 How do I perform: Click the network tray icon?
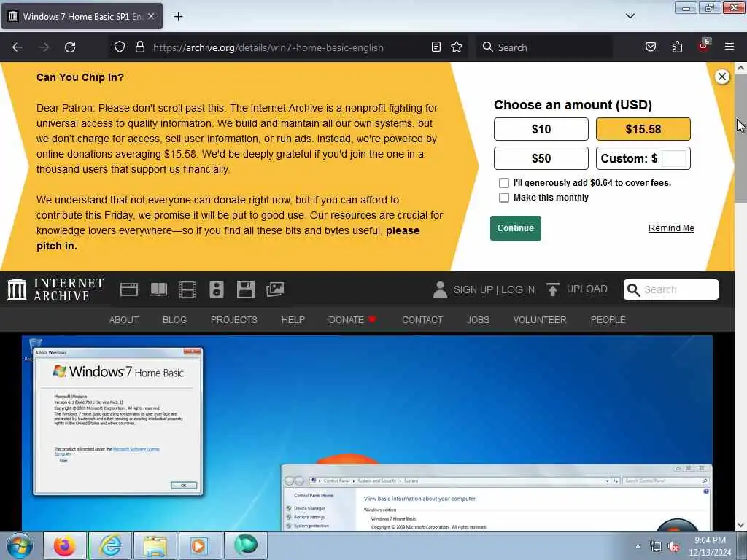click(x=656, y=547)
